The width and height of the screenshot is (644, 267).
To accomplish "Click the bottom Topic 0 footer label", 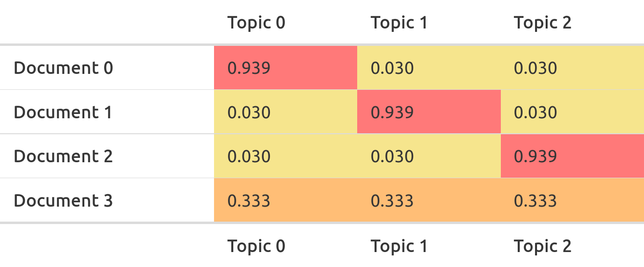I will coord(256,246).
